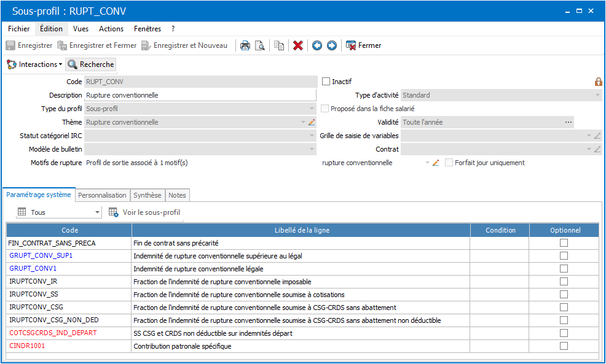Check Optionnel for CINDR1001 row

click(564, 346)
